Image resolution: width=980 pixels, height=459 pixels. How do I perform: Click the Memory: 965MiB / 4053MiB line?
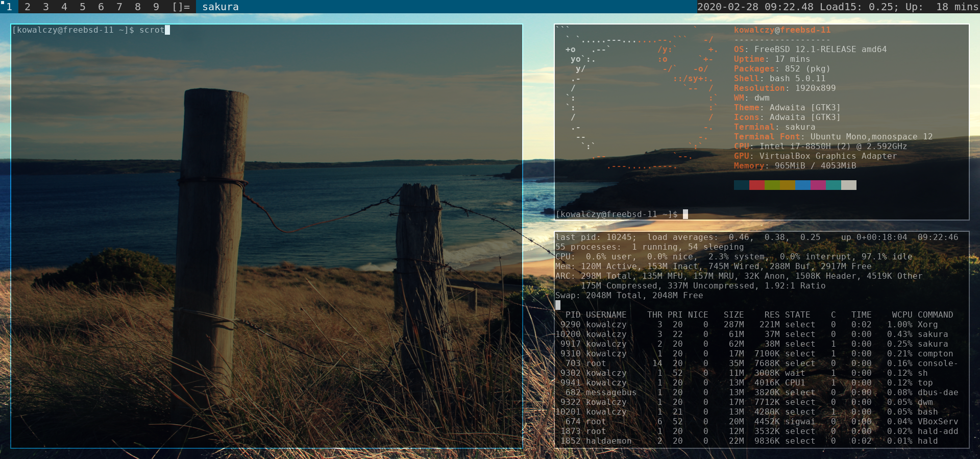tap(795, 165)
